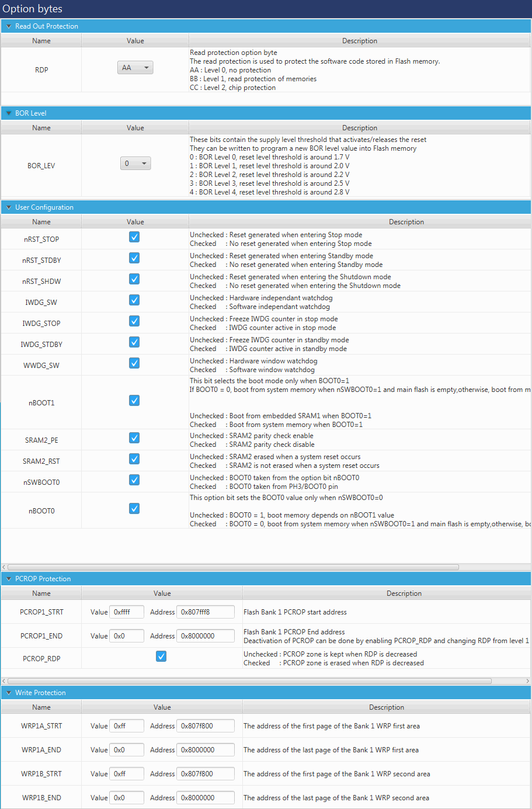Edit the WRP1B_END address field
Viewport: 532px width, 809px height.
pyautogui.click(x=206, y=798)
